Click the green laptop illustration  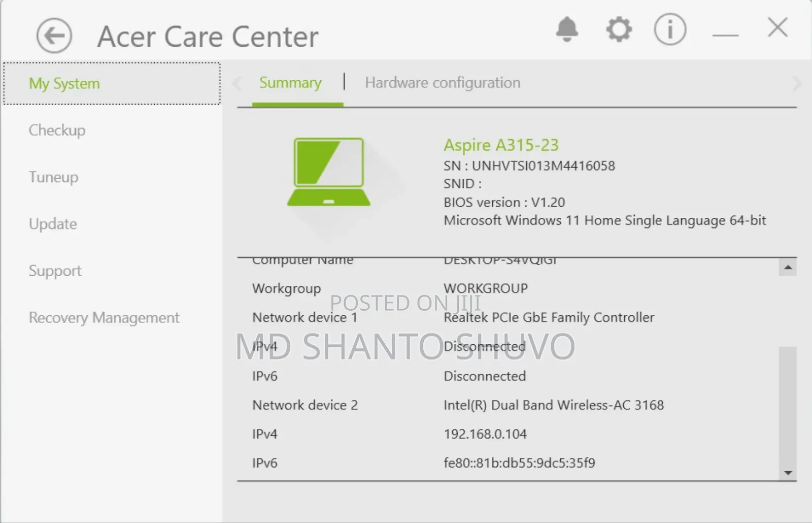coord(329,172)
